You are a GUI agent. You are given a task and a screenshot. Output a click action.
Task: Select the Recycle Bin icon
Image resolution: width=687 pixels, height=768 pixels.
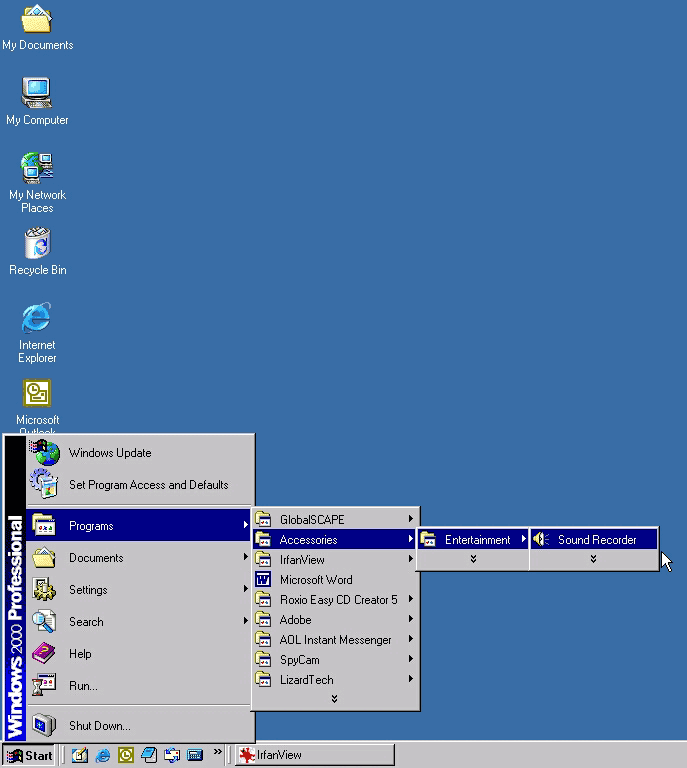[x=37, y=251]
